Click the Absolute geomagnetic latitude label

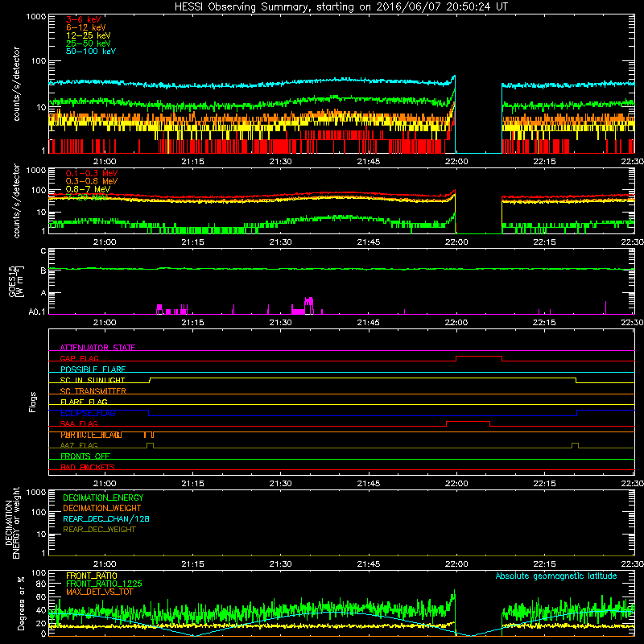coord(556,576)
